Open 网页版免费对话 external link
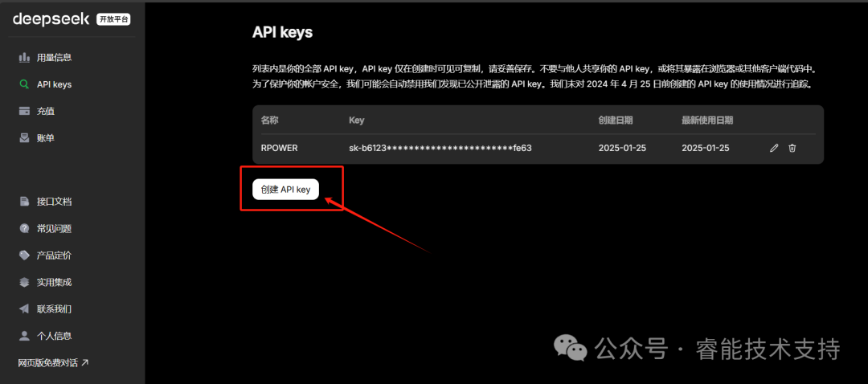Screen dimensions: 868x384 tap(53, 363)
